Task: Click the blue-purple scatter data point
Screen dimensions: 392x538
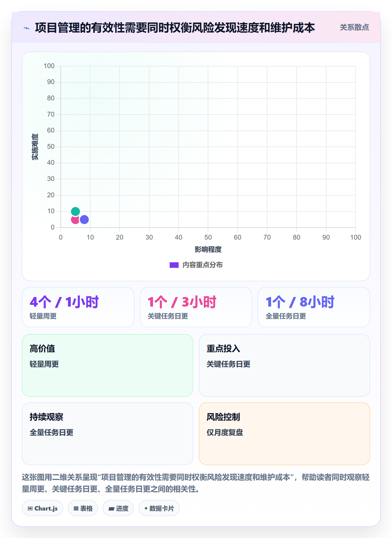Action: (84, 219)
